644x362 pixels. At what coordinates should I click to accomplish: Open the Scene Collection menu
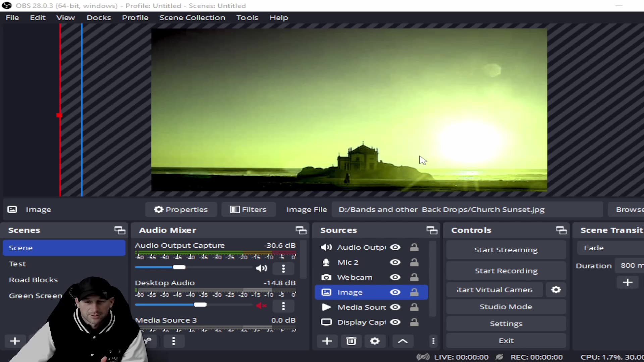coord(192,17)
